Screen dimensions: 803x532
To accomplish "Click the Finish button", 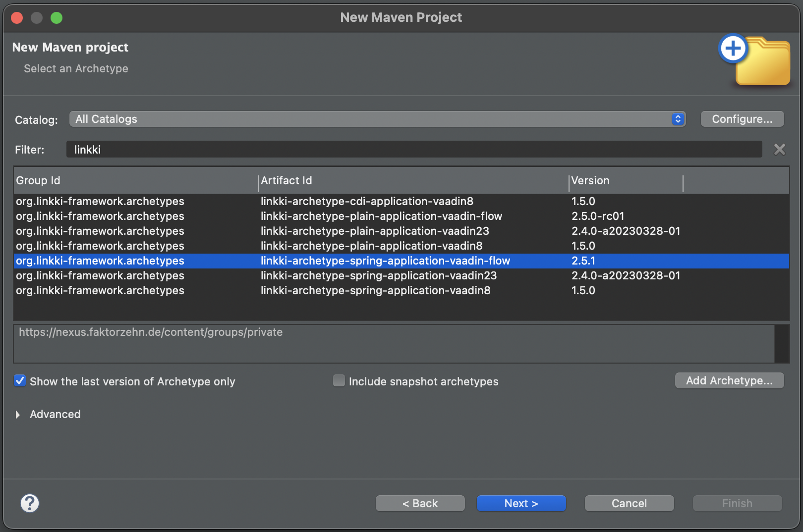I will pos(737,503).
